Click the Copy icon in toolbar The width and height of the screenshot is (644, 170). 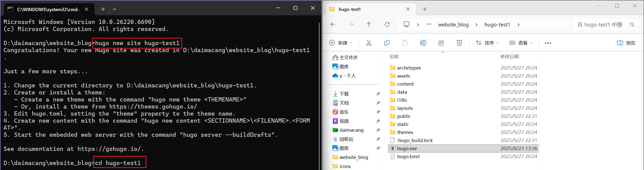387,43
